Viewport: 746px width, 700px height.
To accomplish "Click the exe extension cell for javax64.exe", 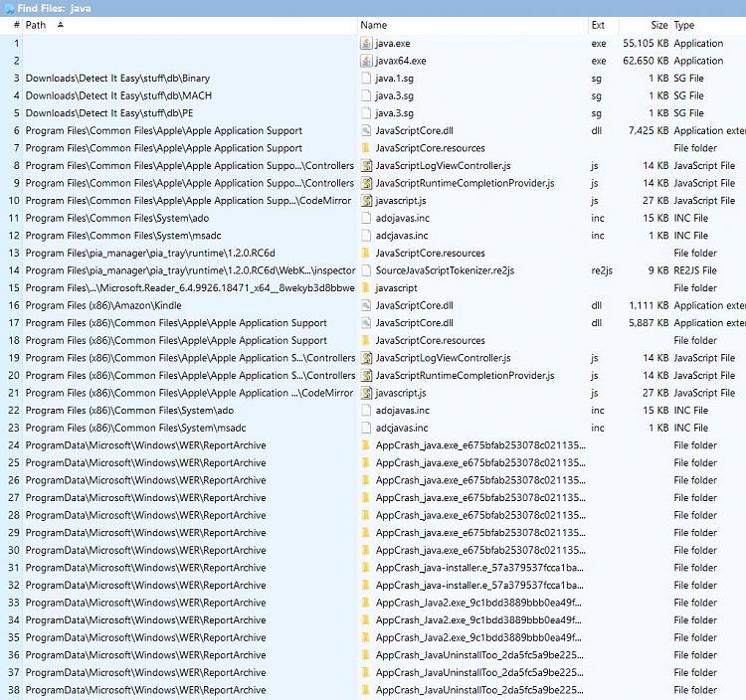I will [599, 61].
